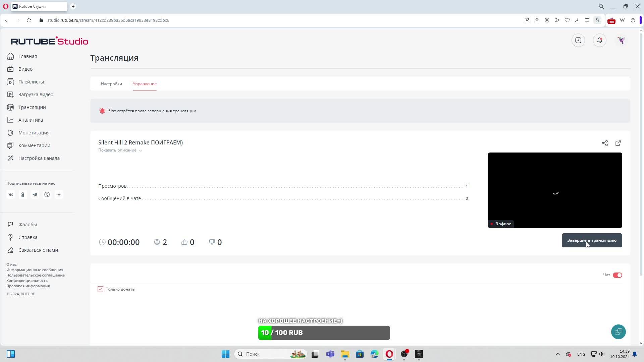Screen dimensions: 644x362
Task: Open the notifications bell icon
Action: (599, 40)
